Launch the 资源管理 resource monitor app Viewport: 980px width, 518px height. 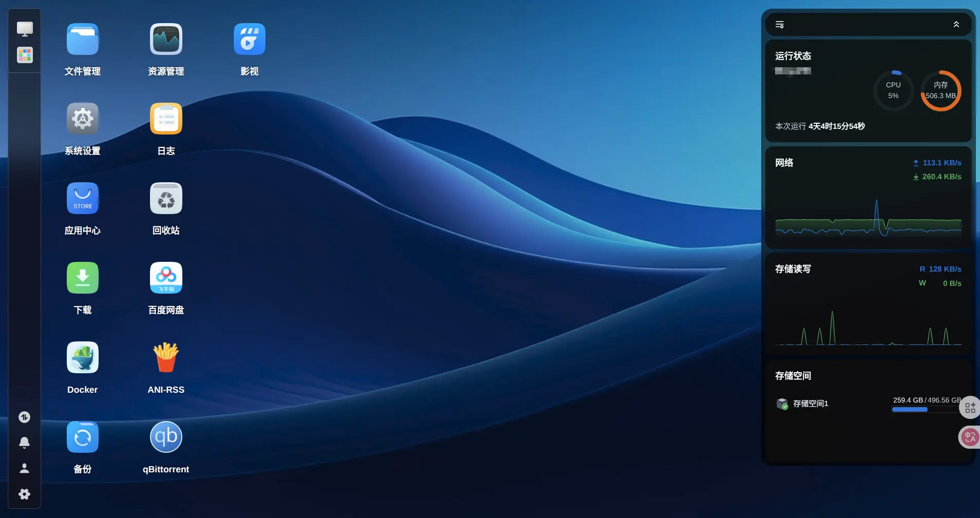pos(166,40)
